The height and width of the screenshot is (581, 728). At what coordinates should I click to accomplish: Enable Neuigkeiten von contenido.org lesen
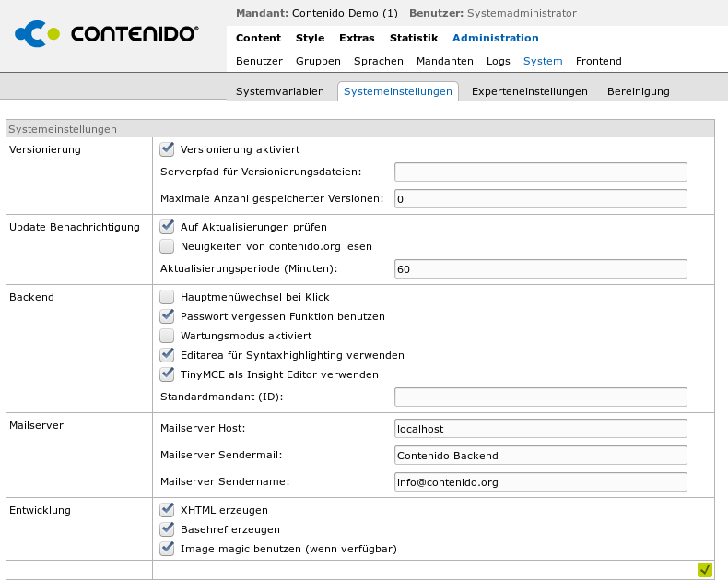coord(167,246)
